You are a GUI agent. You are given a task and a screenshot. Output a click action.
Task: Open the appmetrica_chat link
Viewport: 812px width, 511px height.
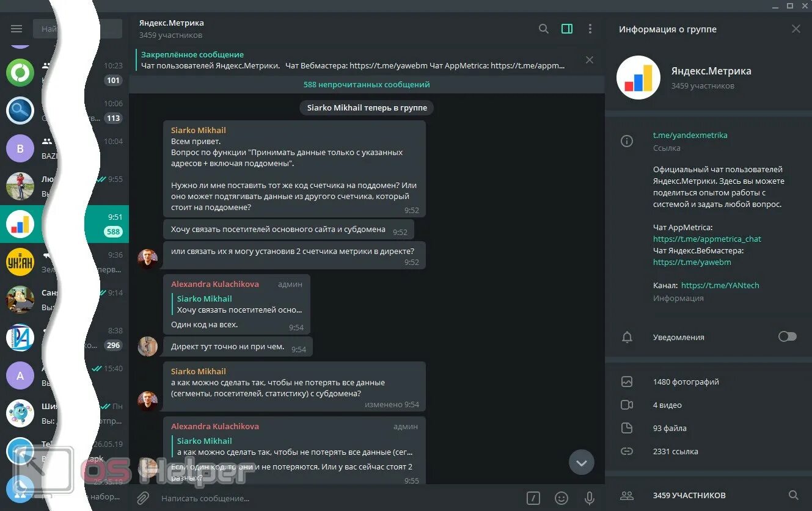707,239
